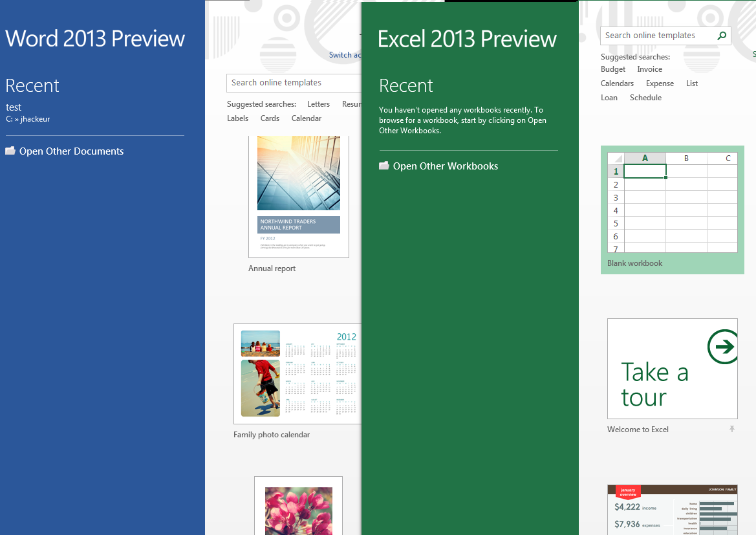Click Excel's Search online templates field
This screenshot has width=756, height=535.
665,36
